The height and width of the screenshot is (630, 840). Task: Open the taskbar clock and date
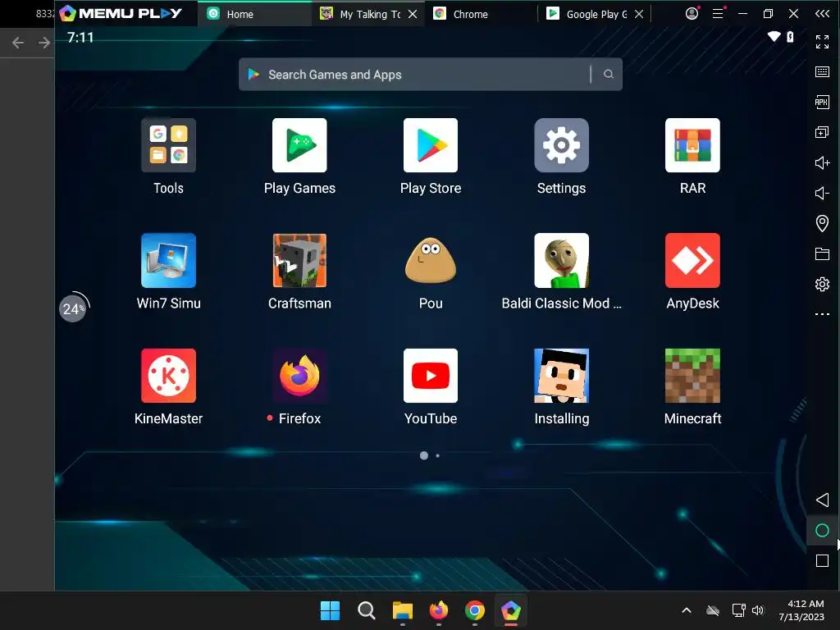tap(801, 610)
